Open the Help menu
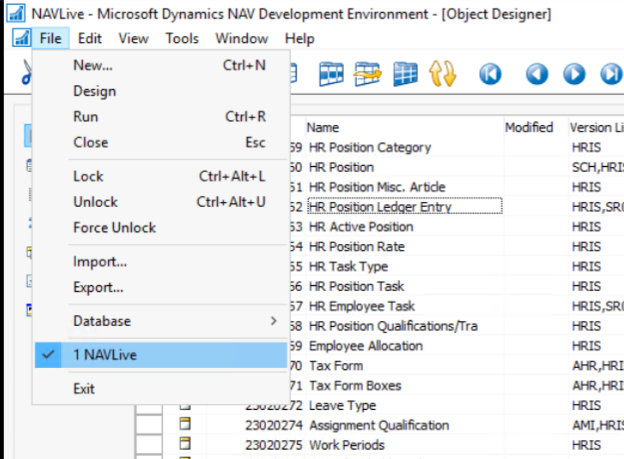The height and width of the screenshot is (459, 624). [299, 38]
